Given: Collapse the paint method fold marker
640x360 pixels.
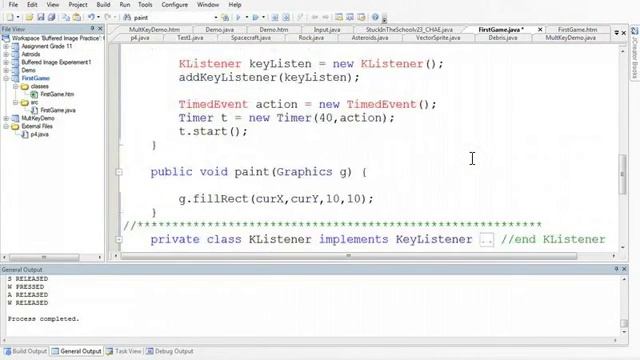Looking at the screenshot, I should (119, 172).
